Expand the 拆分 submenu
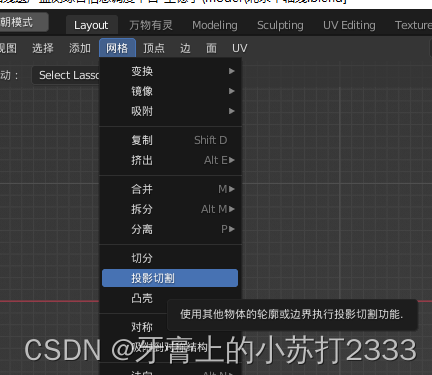Image resolution: width=432 pixels, height=375 pixels. (170, 209)
